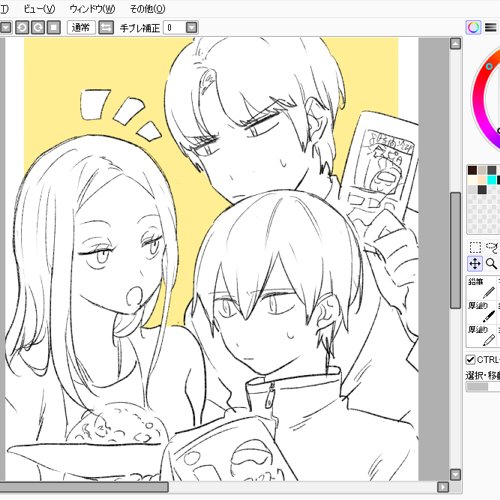This screenshot has height=500, width=500.
Task: Pick the dark brown swatch
Action: tap(472, 170)
